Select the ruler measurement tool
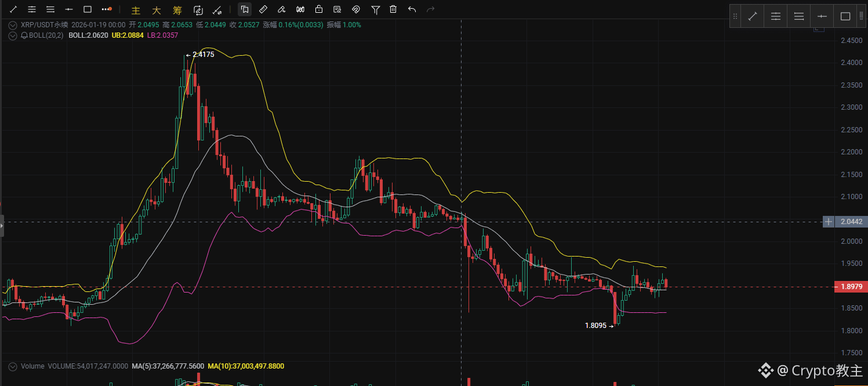This screenshot has width=868, height=386. [263, 9]
